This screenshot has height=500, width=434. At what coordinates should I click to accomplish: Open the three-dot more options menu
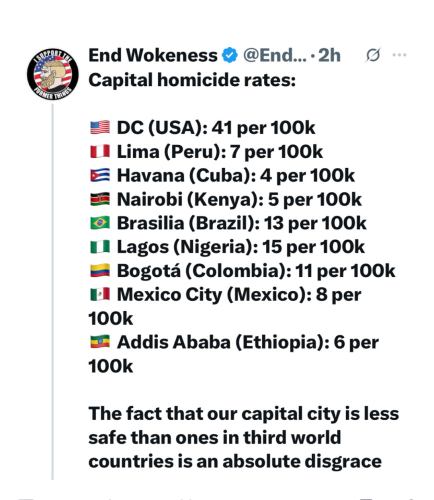click(x=399, y=55)
